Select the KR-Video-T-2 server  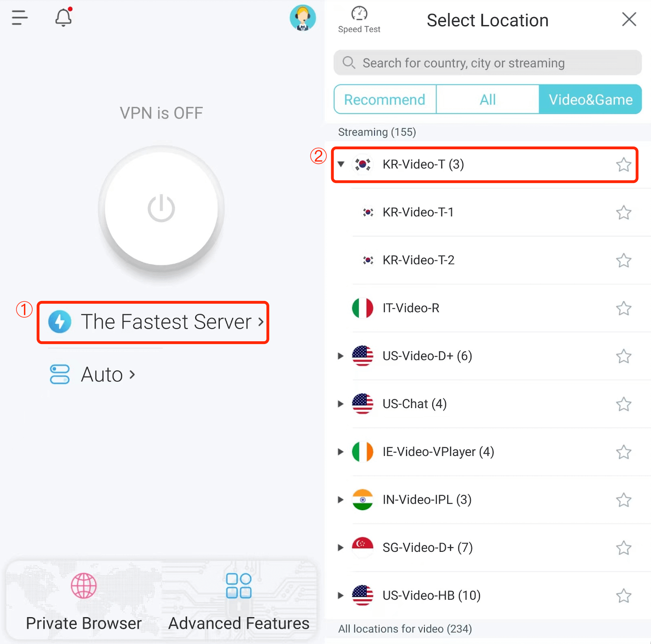[x=492, y=260]
